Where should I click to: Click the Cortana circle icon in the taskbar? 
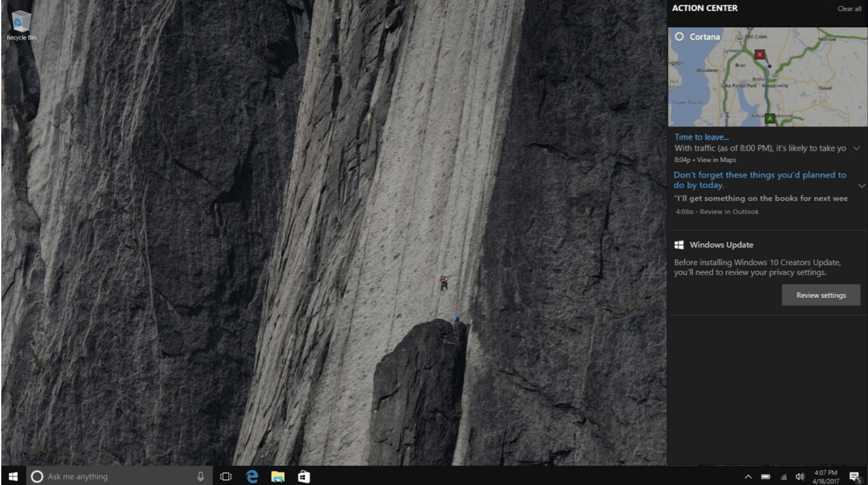[36, 477]
